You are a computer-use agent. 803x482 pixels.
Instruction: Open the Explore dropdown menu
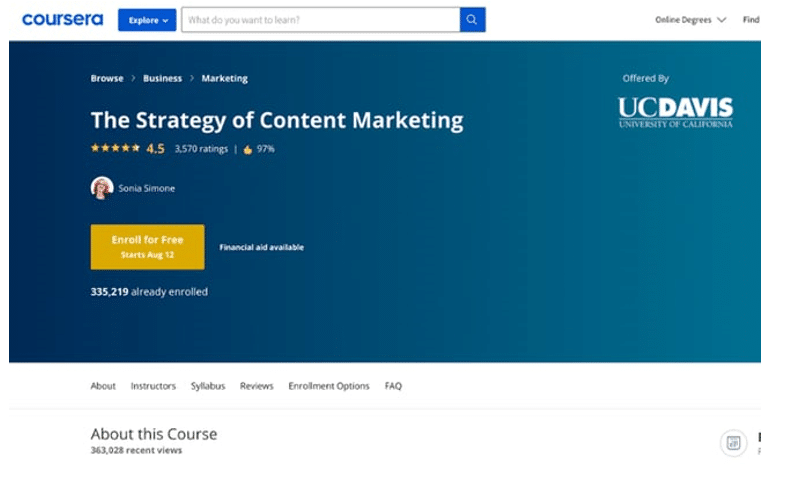point(147,20)
